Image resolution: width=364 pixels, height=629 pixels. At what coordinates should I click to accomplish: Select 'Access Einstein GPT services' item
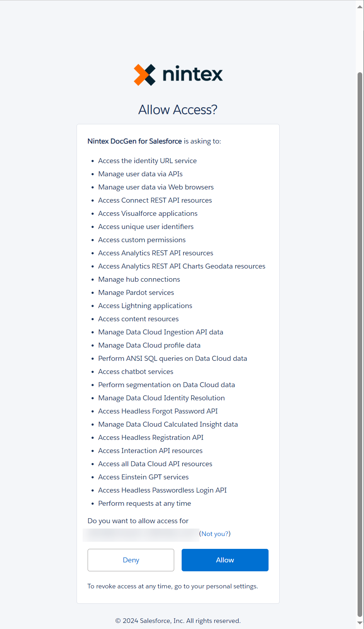point(143,477)
